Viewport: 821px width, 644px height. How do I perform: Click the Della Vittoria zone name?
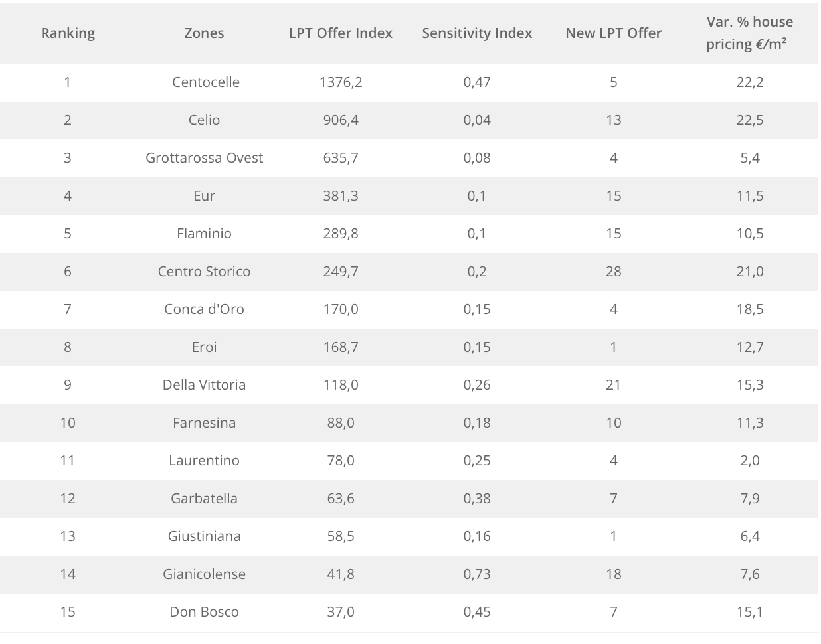pos(204,385)
